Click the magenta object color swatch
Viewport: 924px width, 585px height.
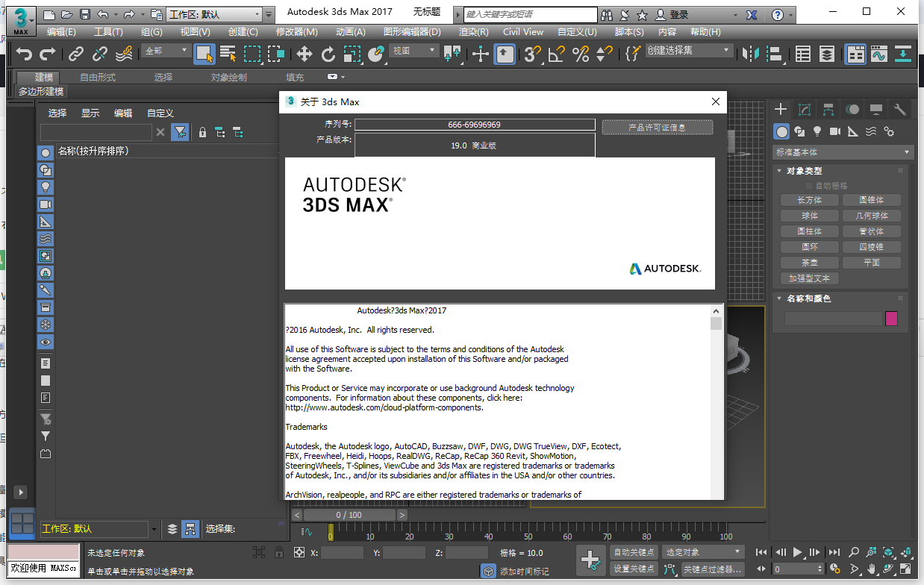pyautogui.click(x=891, y=319)
